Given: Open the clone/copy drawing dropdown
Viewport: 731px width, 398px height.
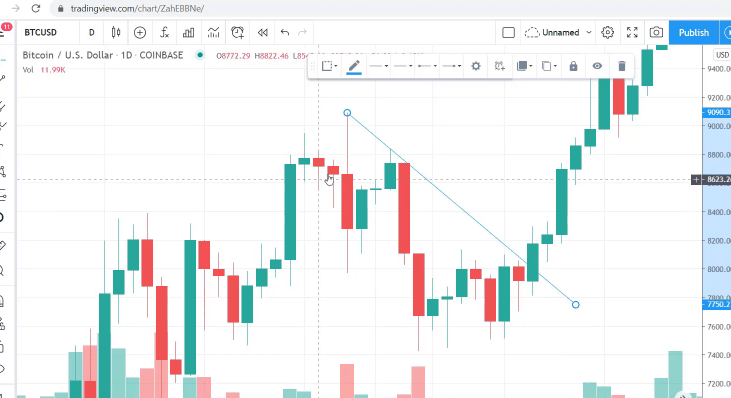Looking at the screenshot, I should coord(549,66).
